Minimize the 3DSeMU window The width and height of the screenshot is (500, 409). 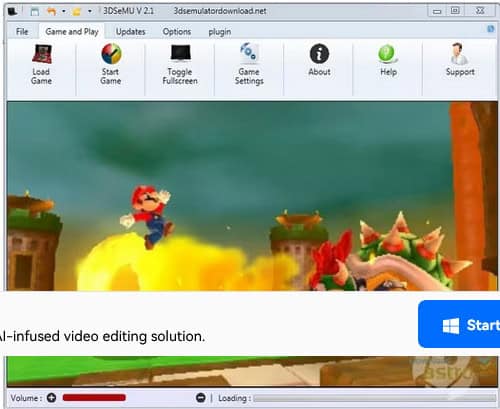(x=437, y=11)
